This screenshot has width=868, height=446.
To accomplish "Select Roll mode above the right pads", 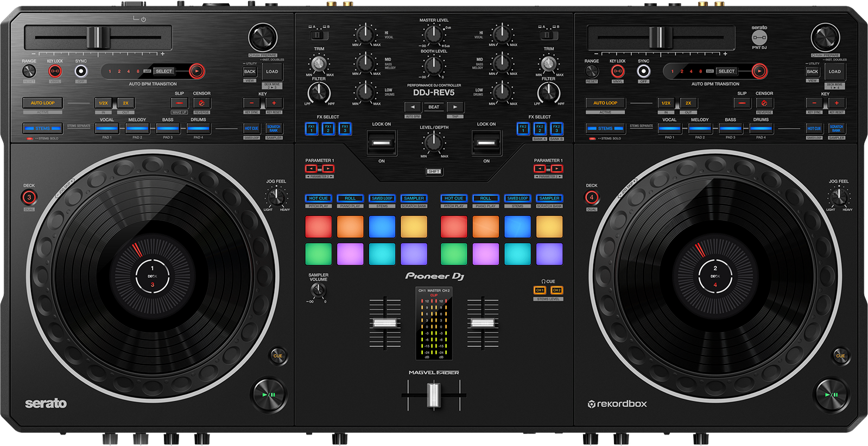I will click(x=485, y=198).
